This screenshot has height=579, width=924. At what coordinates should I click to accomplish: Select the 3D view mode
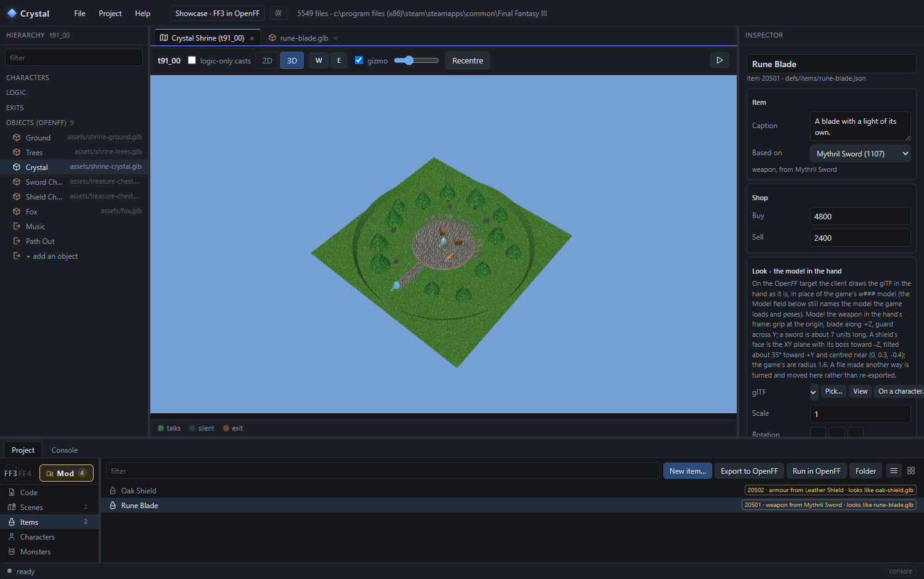click(x=292, y=60)
